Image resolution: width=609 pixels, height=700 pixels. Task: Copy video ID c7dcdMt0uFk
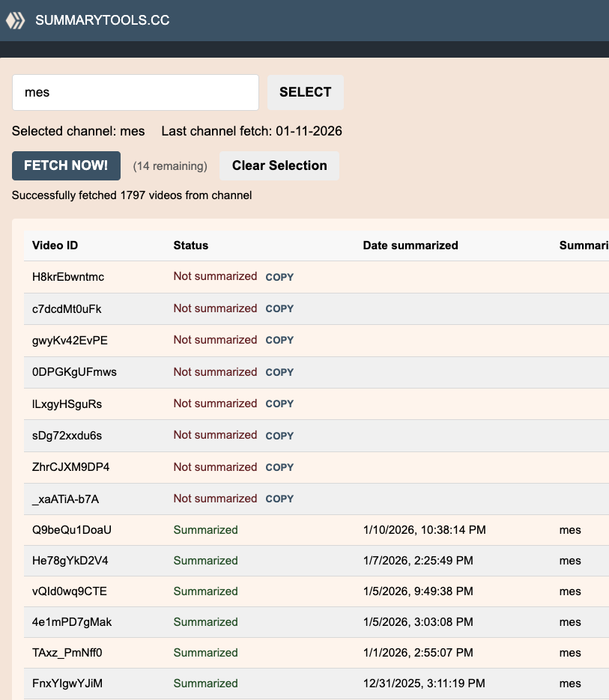(x=279, y=308)
